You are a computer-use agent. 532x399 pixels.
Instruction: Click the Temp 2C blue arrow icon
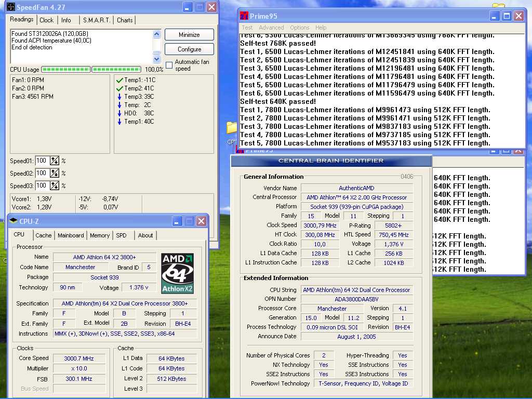pos(119,105)
